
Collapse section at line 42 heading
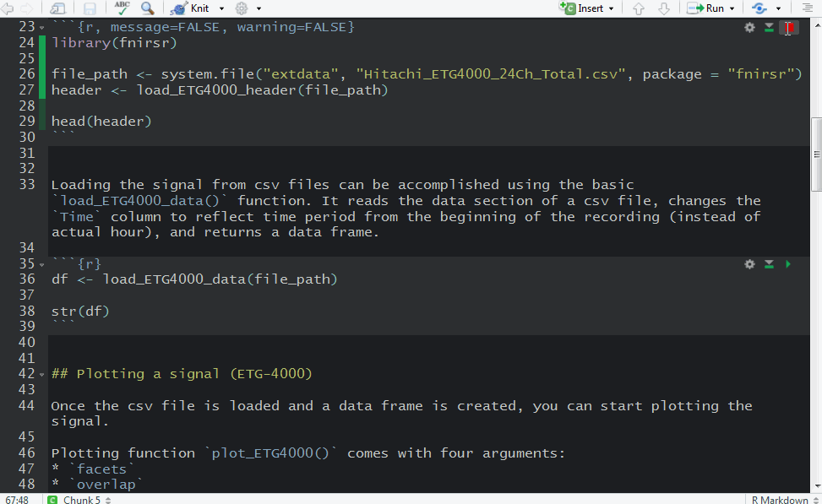42,375
